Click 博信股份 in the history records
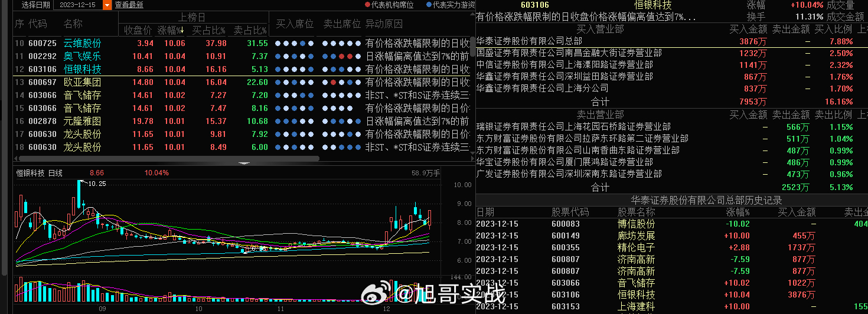The width and height of the screenshot is (868, 314). pyautogui.click(x=637, y=224)
